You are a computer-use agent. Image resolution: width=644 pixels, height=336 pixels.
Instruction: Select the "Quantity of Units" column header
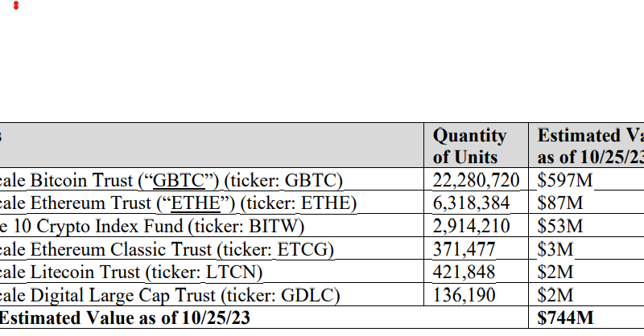(469, 146)
